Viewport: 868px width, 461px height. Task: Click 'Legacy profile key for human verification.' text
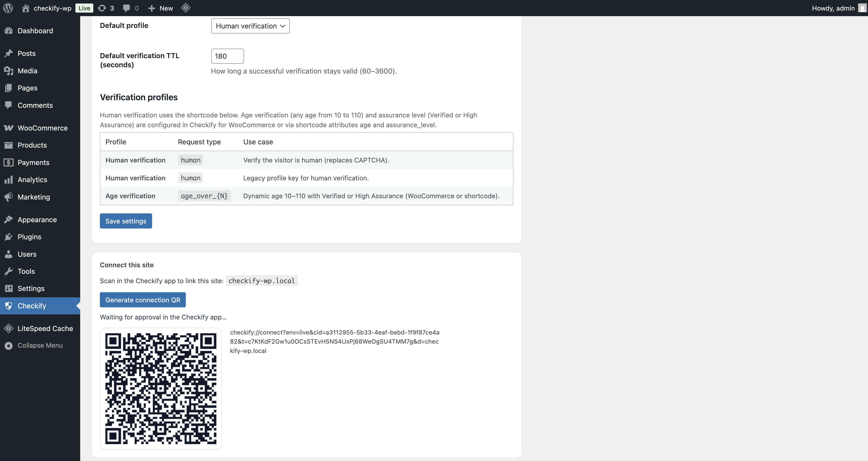pyautogui.click(x=306, y=178)
